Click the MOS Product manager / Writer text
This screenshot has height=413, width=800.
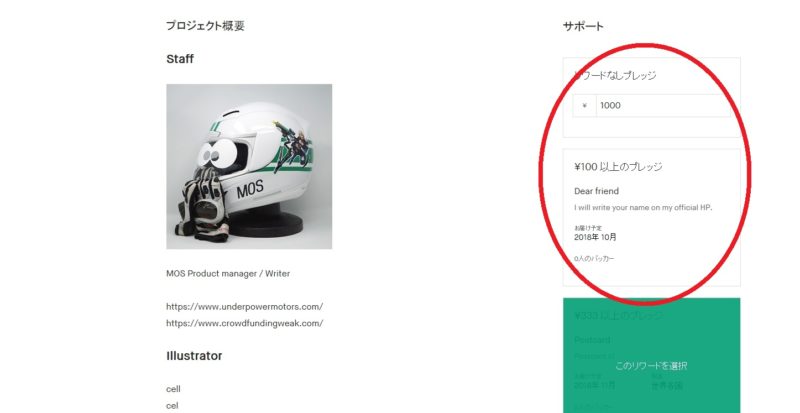click(x=228, y=274)
